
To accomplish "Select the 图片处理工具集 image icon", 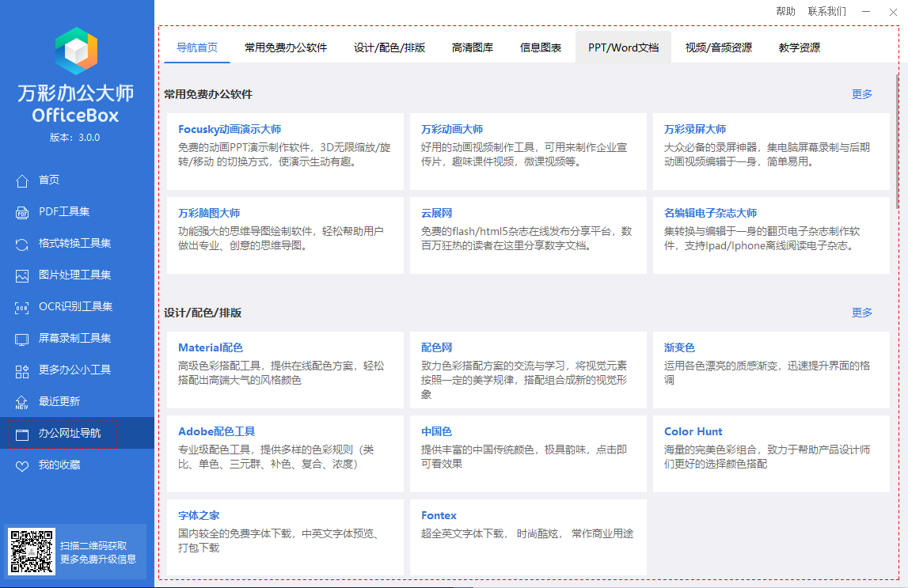I will [22, 275].
